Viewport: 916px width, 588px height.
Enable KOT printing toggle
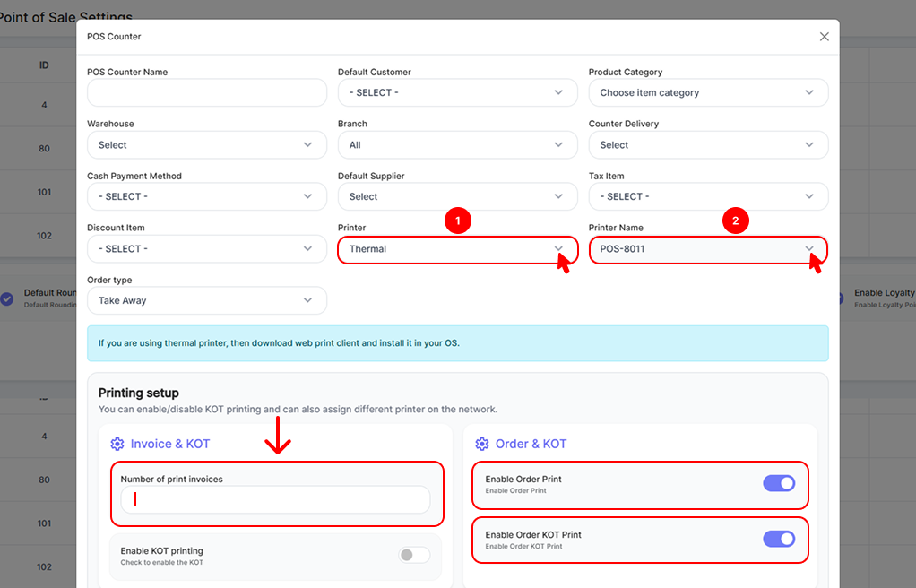pyautogui.click(x=413, y=555)
